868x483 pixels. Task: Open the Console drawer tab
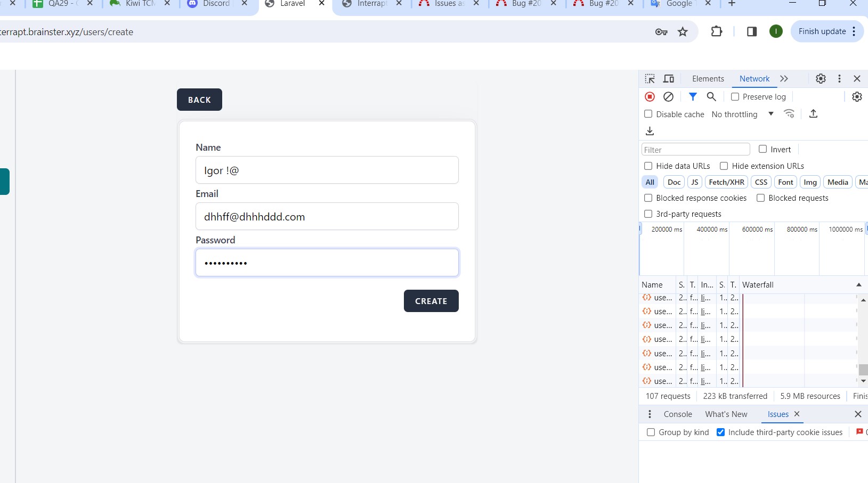tap(678, 414)
